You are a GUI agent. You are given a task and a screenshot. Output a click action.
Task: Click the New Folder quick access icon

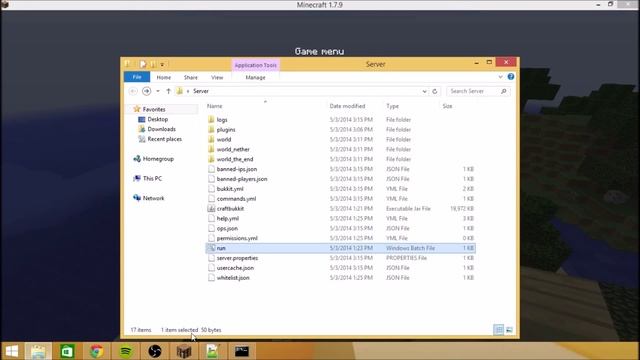(153, 64)
